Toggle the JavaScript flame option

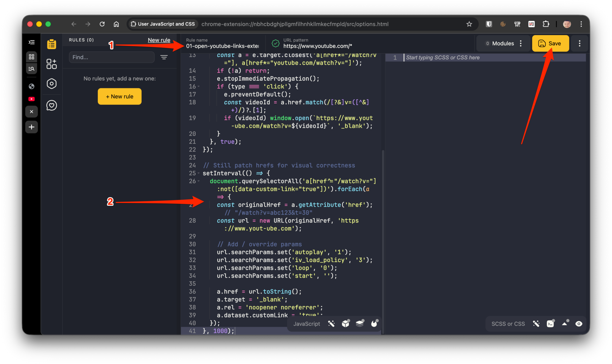click(375, 324)
